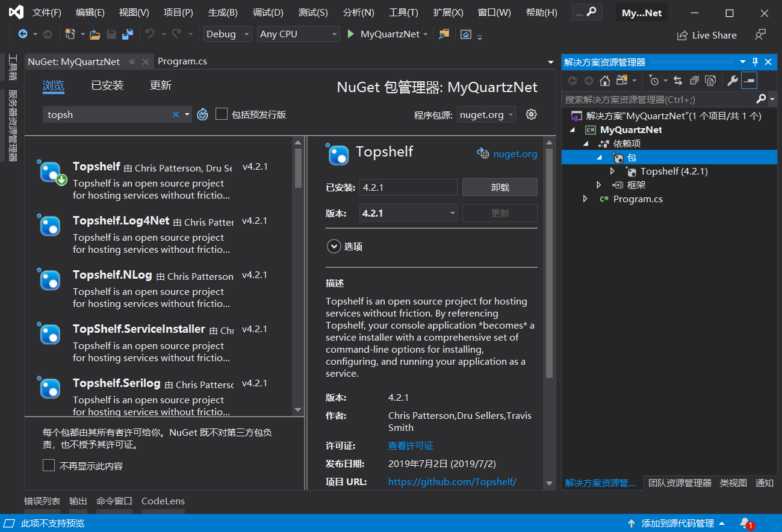Screen dimensions: 782x532
Task: Pin the Solution Explorer panel
Action: click(x=756, y=62)
